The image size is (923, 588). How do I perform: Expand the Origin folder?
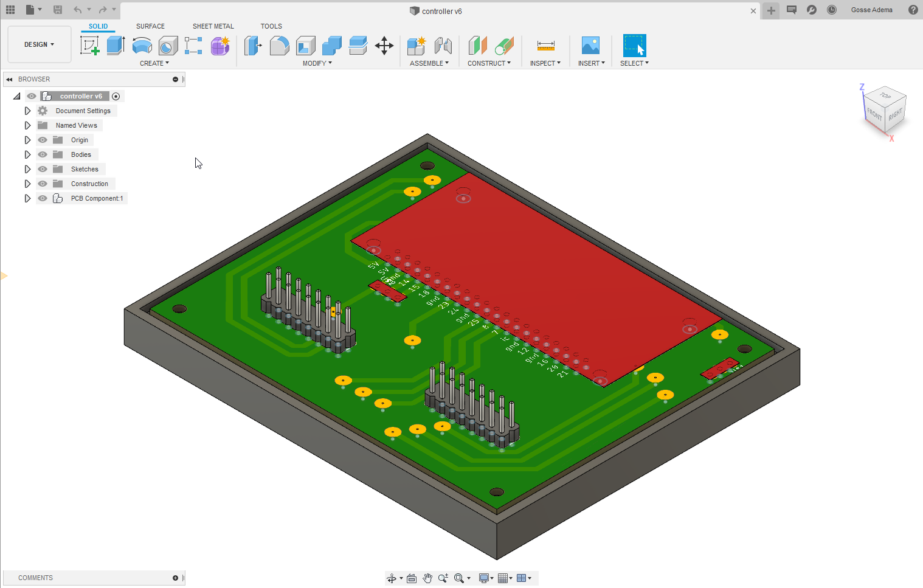pyautogui.click(x=27, y=140)
